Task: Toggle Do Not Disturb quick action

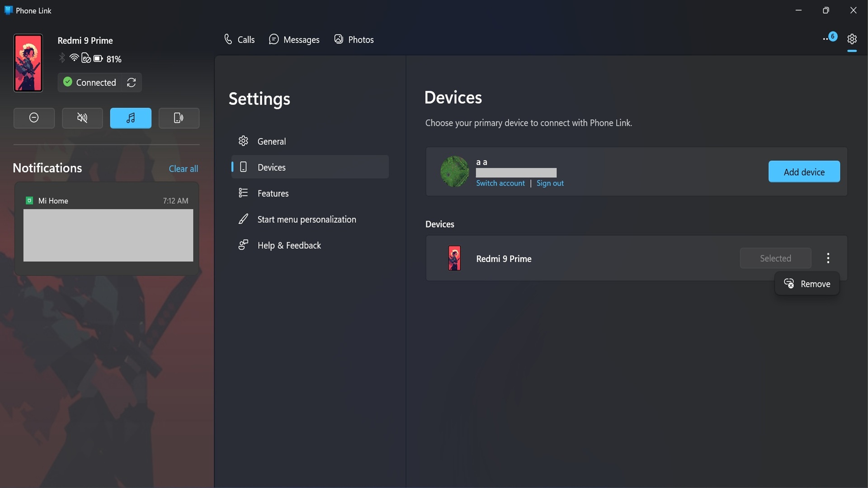Action: click(x=34, y=118)
